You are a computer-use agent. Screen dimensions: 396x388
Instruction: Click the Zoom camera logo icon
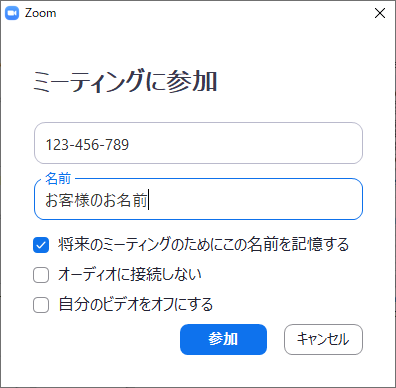pyautogui.click(x=12, y=13)
